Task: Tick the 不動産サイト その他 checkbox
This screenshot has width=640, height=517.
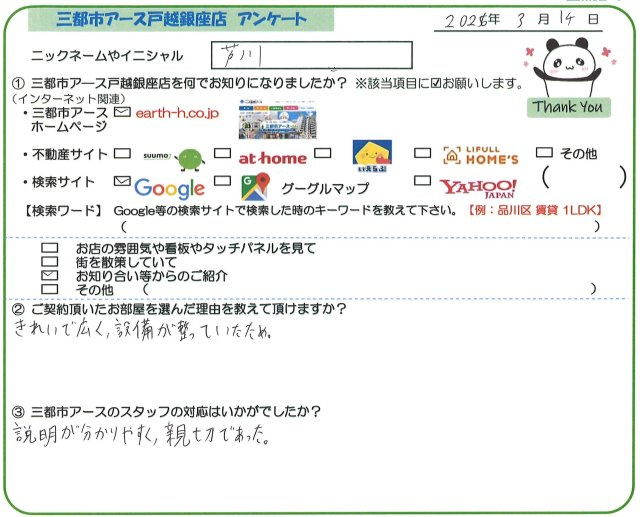Action: click(x=544, y=152)
